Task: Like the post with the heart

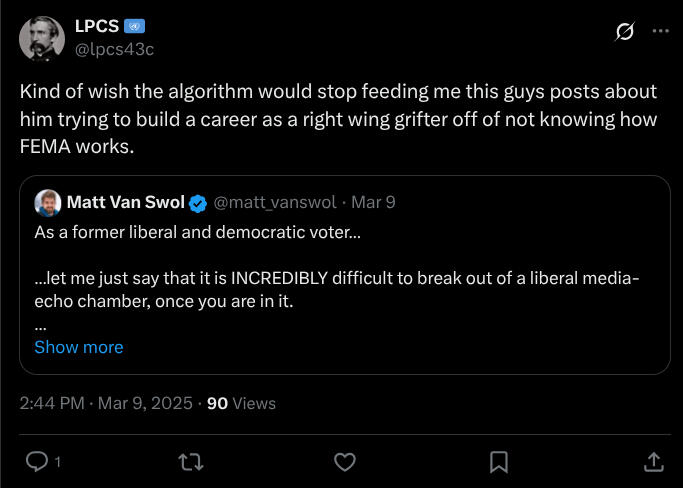Action: pos(344,461)
